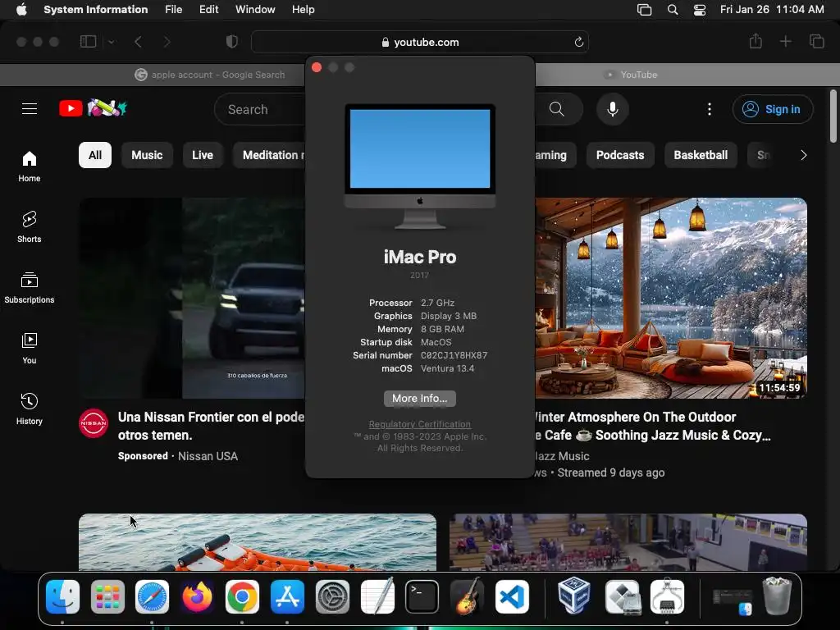Open Subscriptions in YouTube sidebar
The width and height of the screenshot is (840, 630).
tap(30, 288)
